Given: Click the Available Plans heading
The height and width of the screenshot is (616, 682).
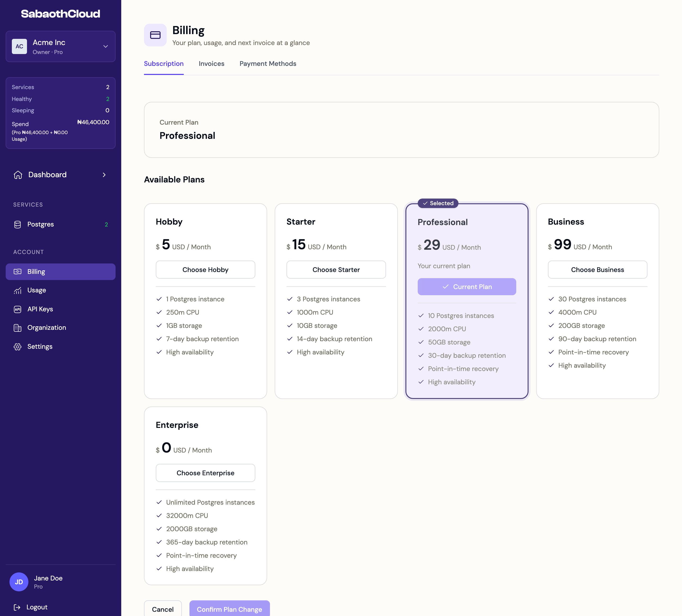Looking at the screenshot, I should pyautogui.click(x=174, y=179).
